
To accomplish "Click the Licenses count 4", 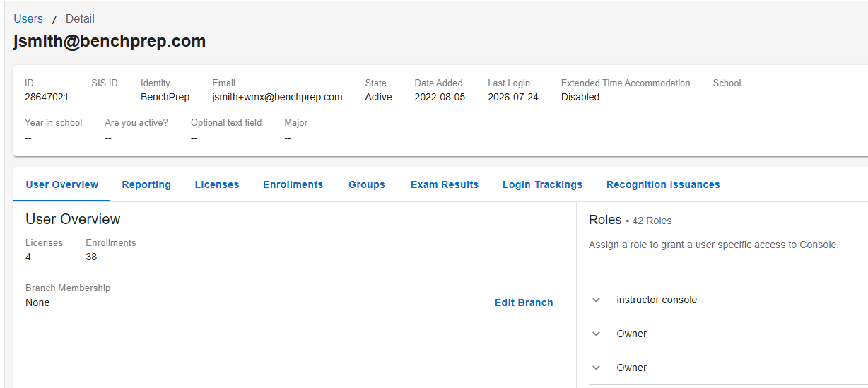I will click(28, 257).
